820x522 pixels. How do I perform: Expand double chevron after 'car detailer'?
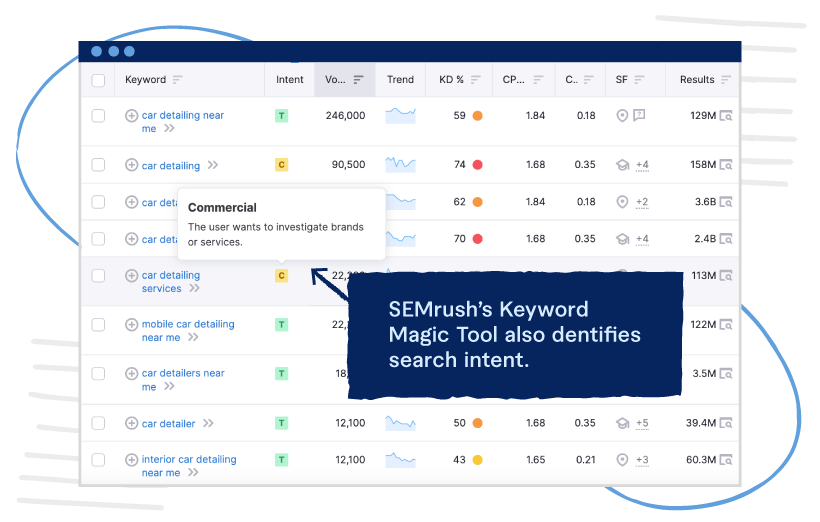(208, 423)
